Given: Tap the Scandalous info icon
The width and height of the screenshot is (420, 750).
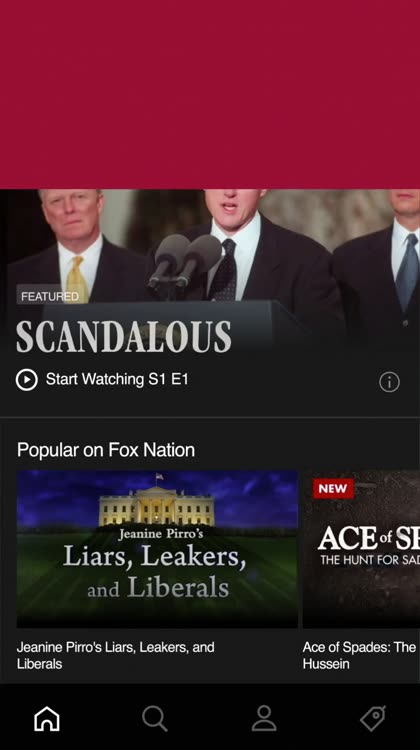Looking at the screenshot, I should 389,382.
